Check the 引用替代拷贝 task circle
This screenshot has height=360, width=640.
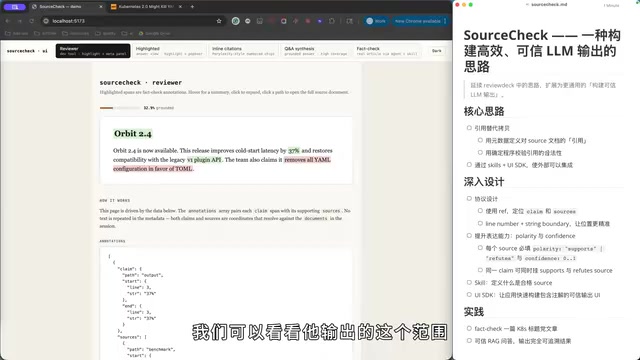[x=469, y=128]
